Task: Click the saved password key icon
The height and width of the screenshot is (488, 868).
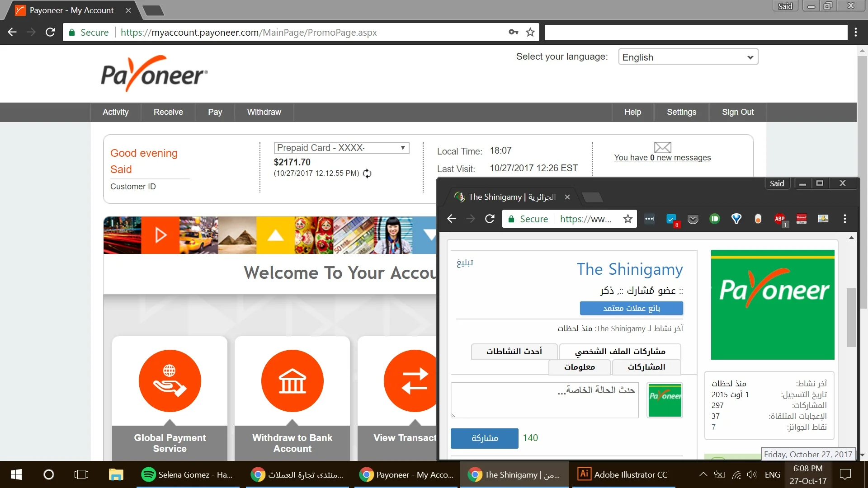Action: coord(513,32)
